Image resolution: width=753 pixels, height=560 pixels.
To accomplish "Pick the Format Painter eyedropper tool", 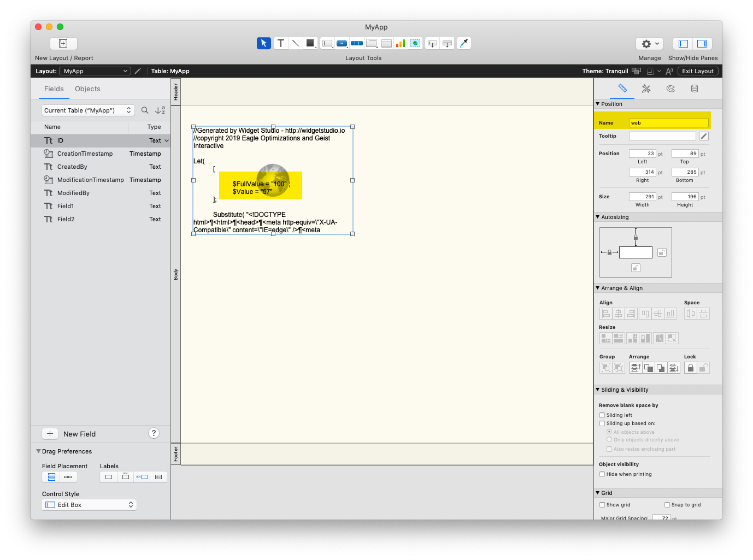I will click(463, 43).
